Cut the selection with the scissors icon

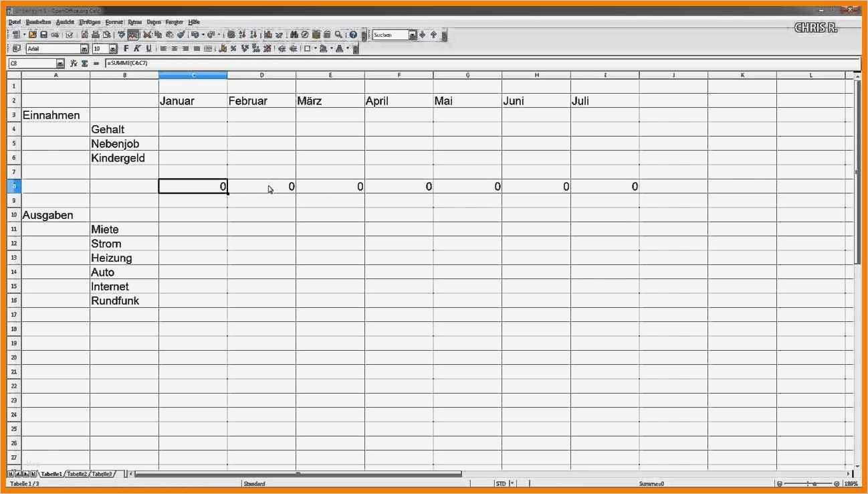(148, 35)
